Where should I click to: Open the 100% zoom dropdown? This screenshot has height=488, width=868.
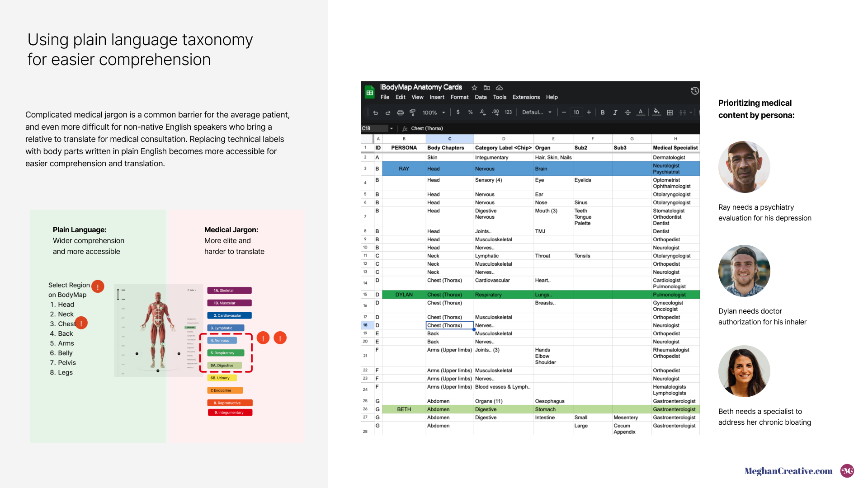(x=434, y=113)
